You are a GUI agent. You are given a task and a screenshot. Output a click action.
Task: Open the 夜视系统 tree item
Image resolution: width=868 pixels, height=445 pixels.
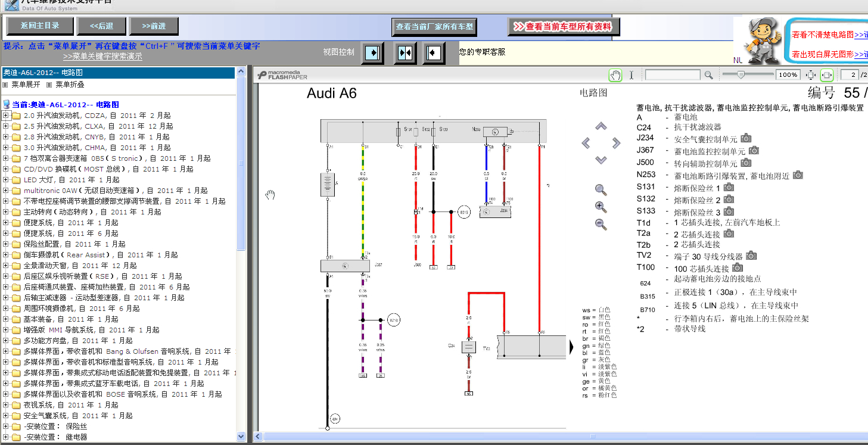pyautogui.click(x=71, y=405)
